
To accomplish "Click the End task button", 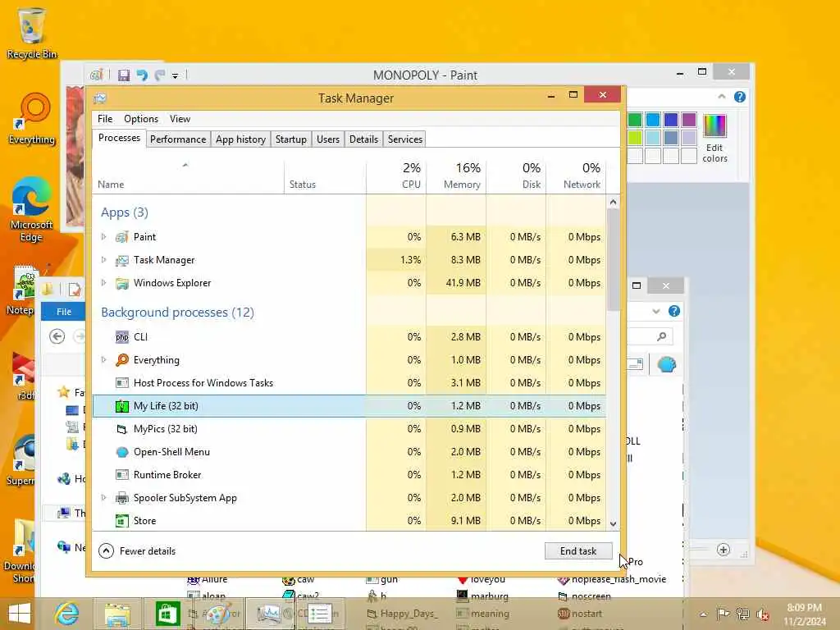I will pyautogui.click(x=578, y=550).
